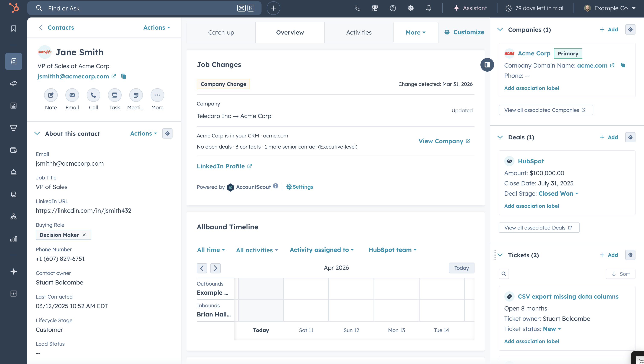Open the All time timeline filter dropdown

tap(211, 250)
